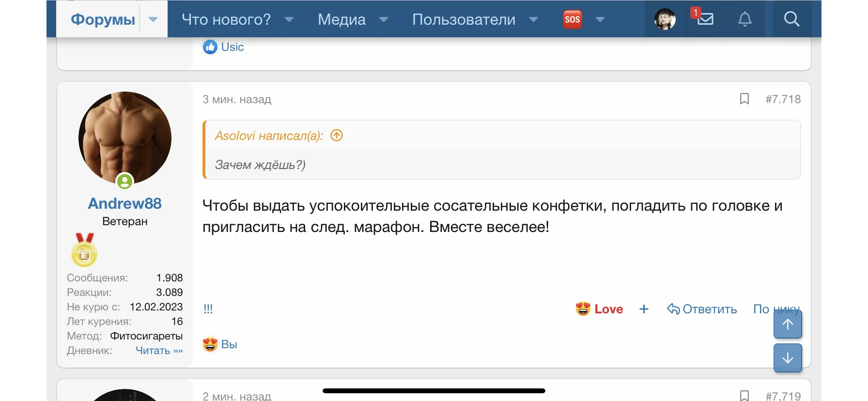Open your profile avatar menu
This screenshot has height=401, width=868.
pyautogui.click(x=665, y=19)
